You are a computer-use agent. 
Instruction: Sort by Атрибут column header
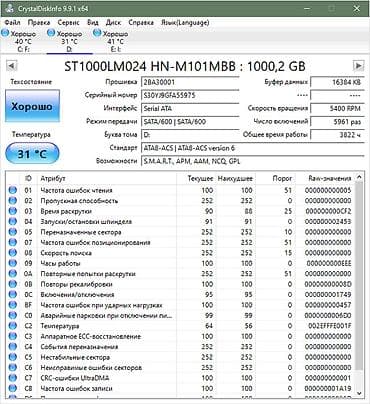107,179
